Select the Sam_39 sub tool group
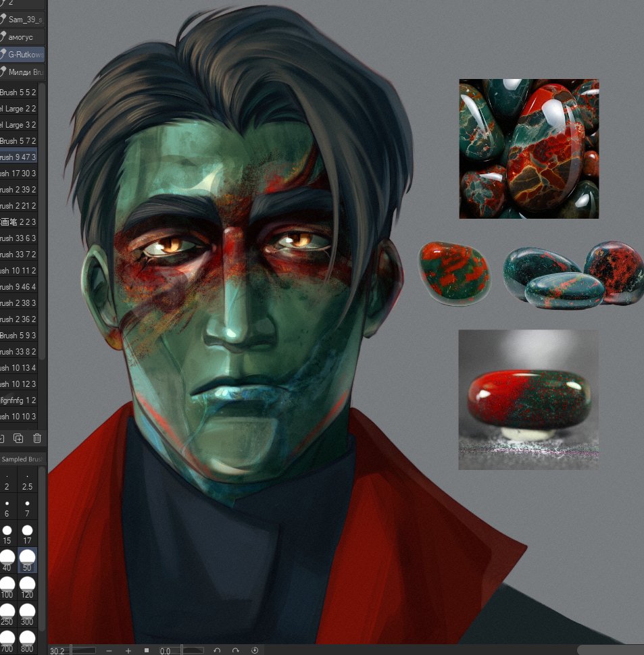 pos(22,19)
